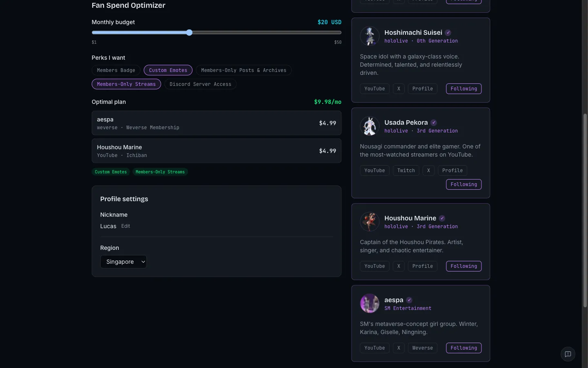Viewport: 588px width, 368px height.
Task: Click the $50 maximum budget label
Action: pyautogui.click(x=338, y=42)
